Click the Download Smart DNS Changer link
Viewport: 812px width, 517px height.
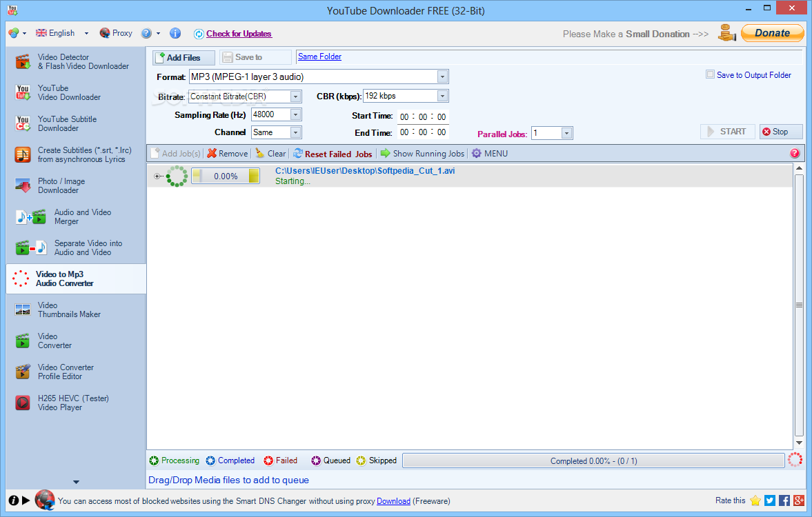coord(393,501)
